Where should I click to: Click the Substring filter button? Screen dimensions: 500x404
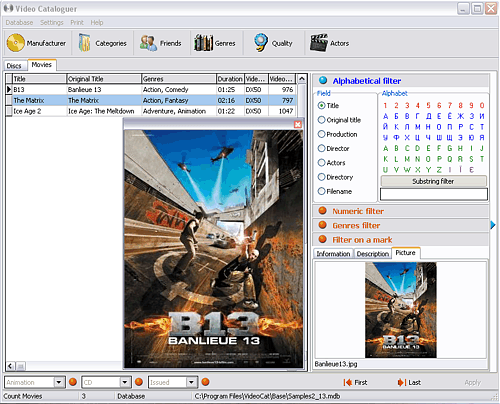pos(433,181)
